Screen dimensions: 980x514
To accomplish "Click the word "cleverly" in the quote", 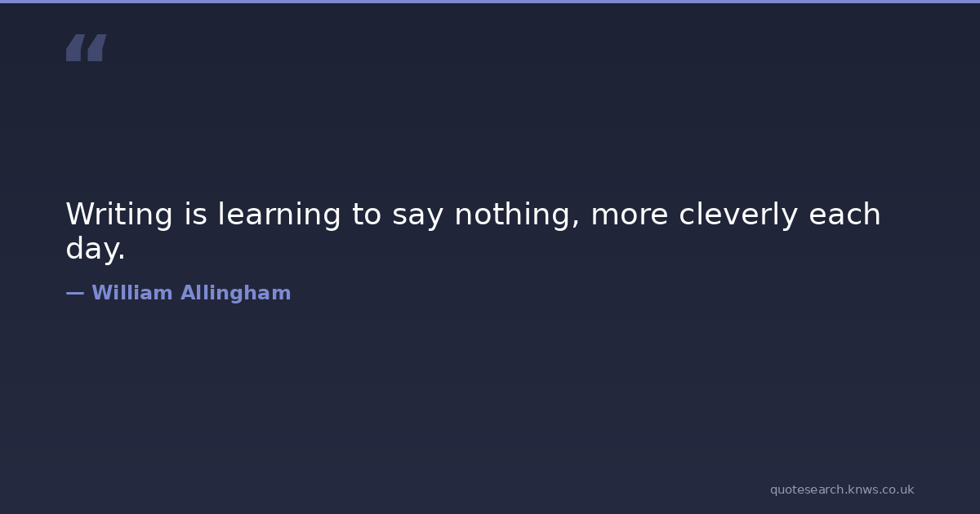I will click(x=738, y=215).
